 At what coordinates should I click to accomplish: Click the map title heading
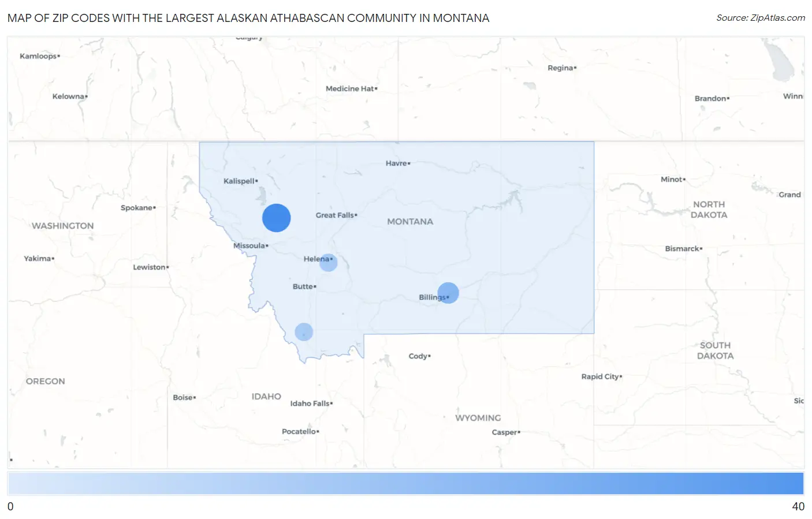[x=248, y=18]
